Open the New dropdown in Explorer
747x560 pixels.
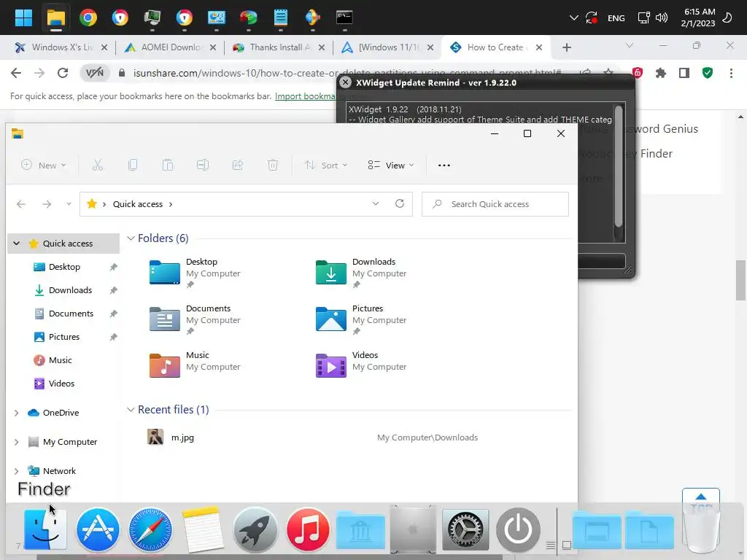(x=43, y=166)
